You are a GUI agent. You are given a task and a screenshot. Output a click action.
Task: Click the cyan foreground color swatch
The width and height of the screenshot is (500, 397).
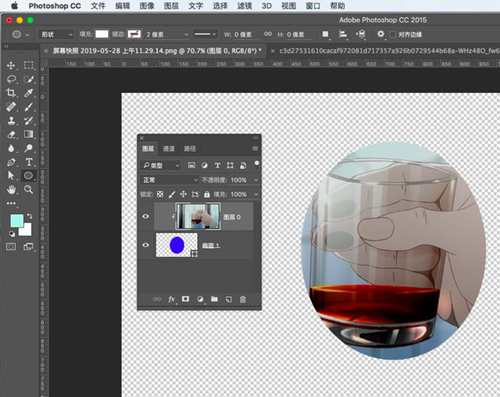coord(17,220)
